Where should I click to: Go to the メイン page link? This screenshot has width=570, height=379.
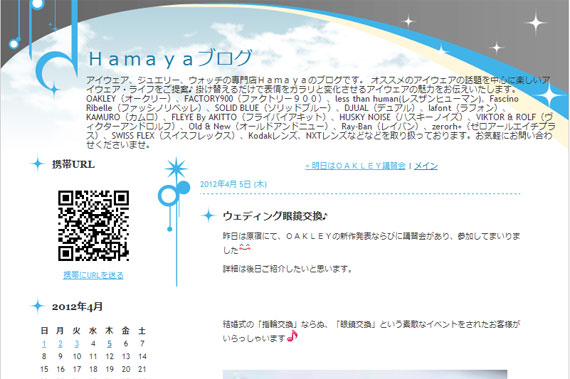[426, 166]
